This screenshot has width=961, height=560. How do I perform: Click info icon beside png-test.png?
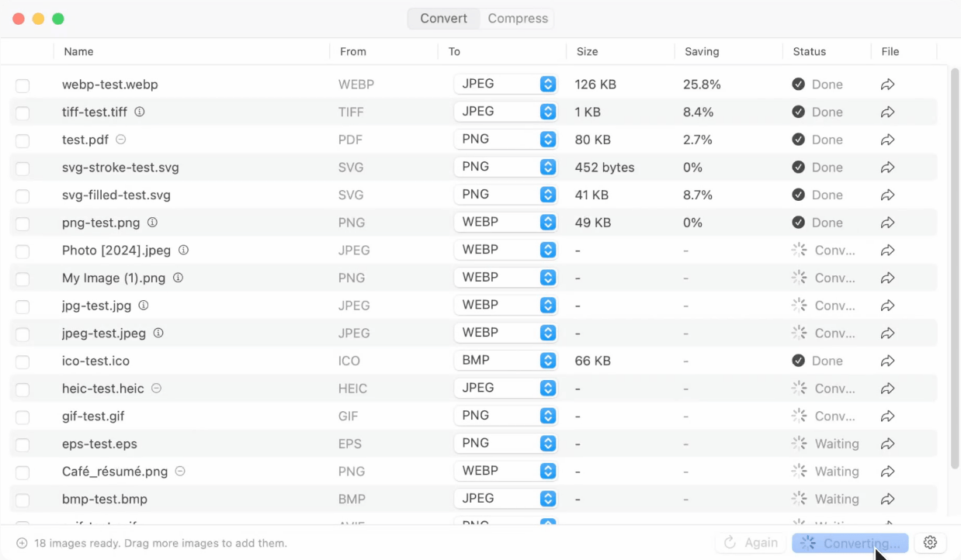pos(152,223)
